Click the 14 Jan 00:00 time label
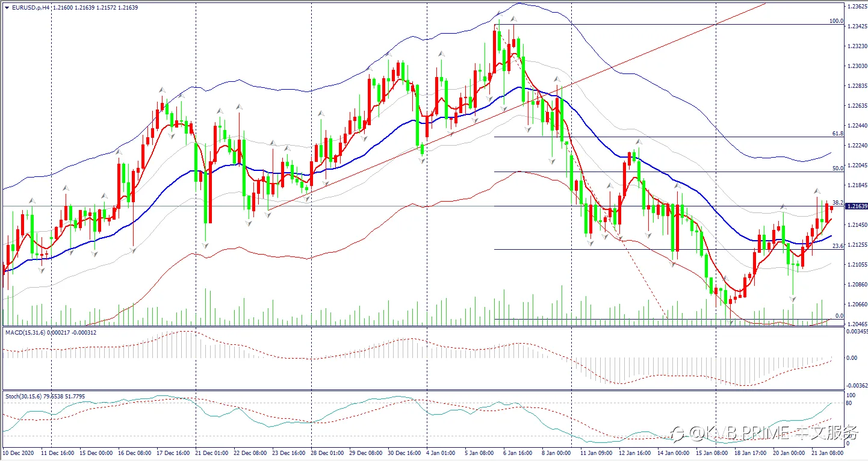 coord(674,452)
